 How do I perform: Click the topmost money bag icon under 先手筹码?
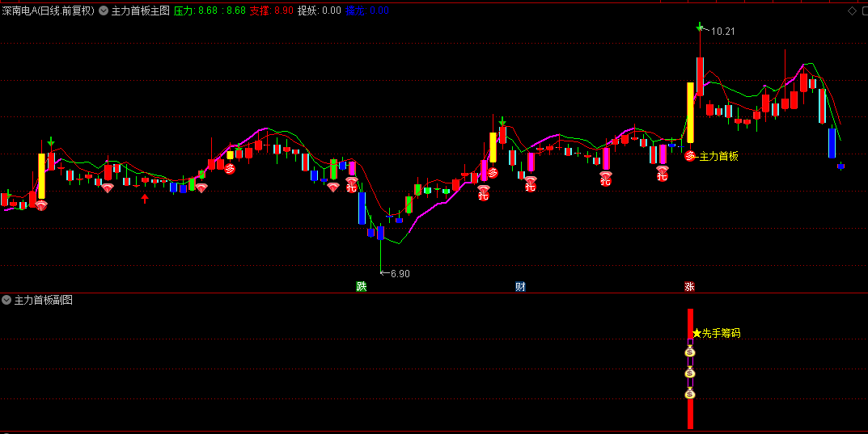click(690, 352)
